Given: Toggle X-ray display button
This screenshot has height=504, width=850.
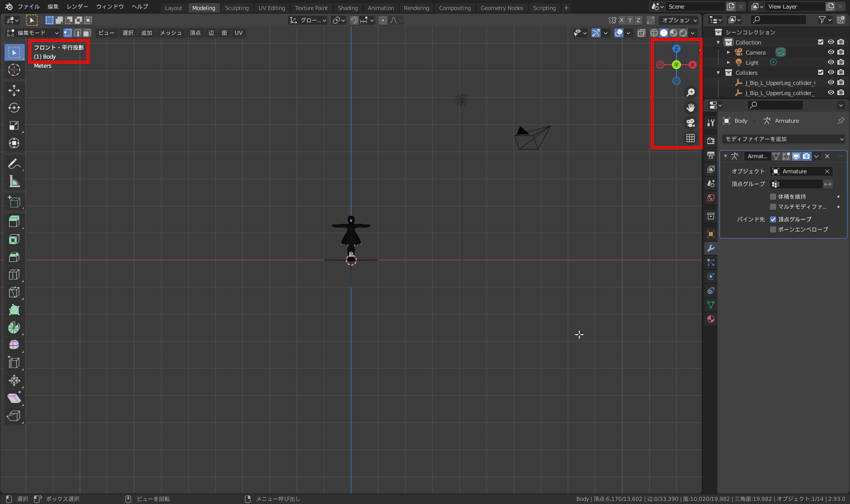Looking at the screenshot, I should 641,33.
